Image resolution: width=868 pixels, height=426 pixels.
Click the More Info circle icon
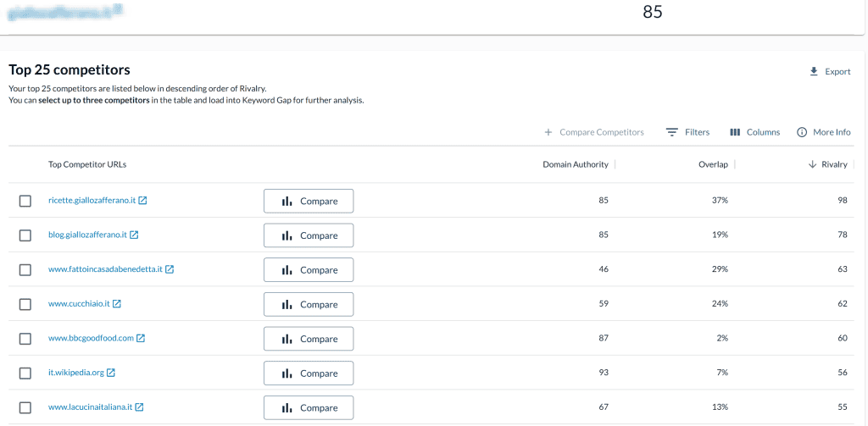coord(802,132)
